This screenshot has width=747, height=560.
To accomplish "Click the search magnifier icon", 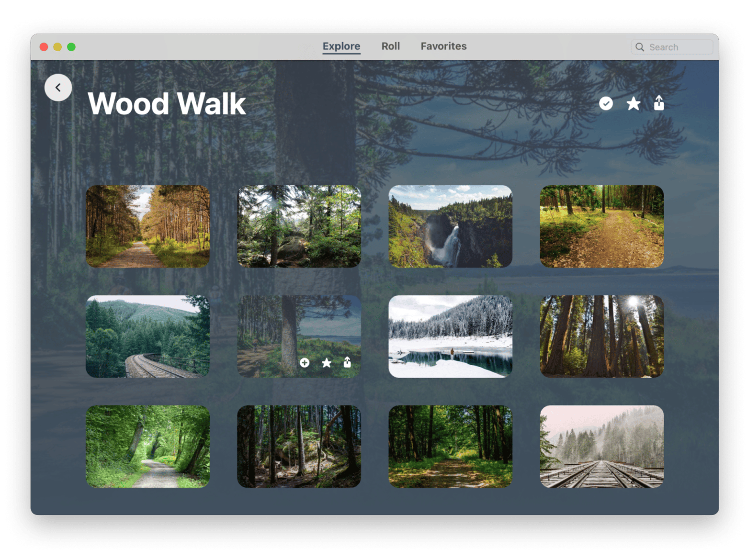I will pyautogui.click(x=640, y=47).
